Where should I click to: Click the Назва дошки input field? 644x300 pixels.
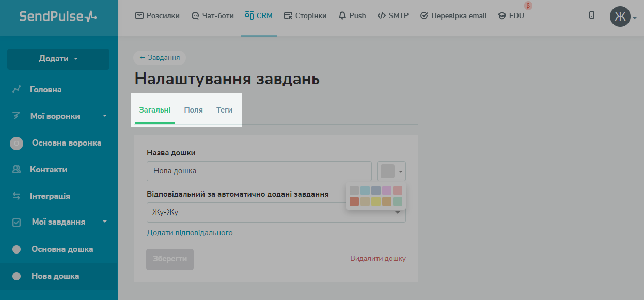(259, 171)
